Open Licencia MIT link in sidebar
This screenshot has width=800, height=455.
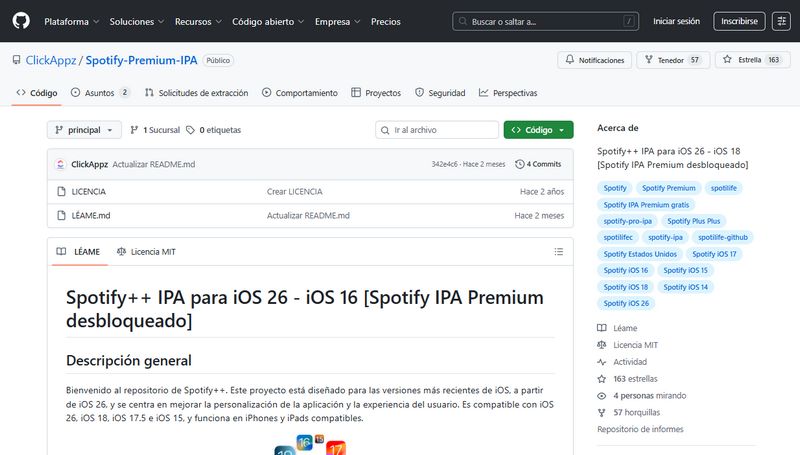(x=628, y=345)
